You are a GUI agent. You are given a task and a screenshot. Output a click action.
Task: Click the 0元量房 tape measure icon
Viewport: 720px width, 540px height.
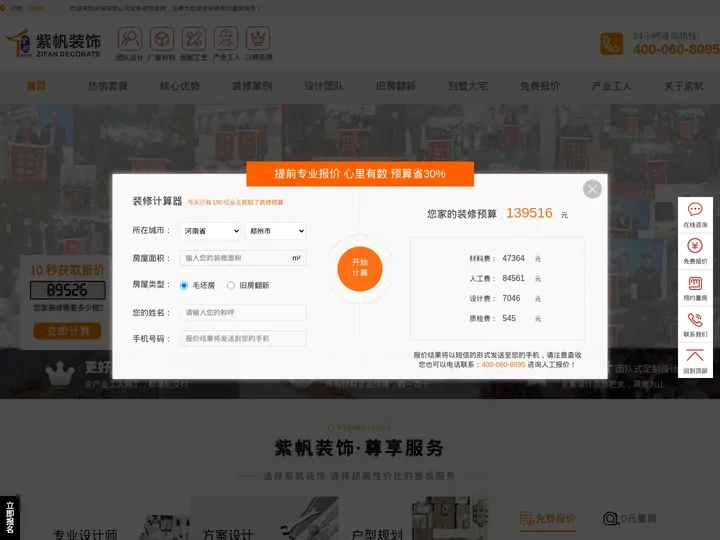(x=611, y=519)
